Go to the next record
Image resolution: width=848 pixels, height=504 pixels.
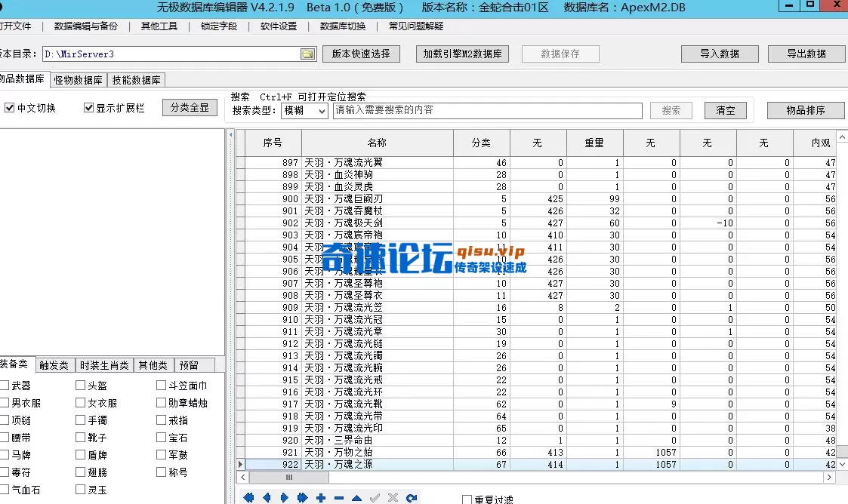pos(285,496)
